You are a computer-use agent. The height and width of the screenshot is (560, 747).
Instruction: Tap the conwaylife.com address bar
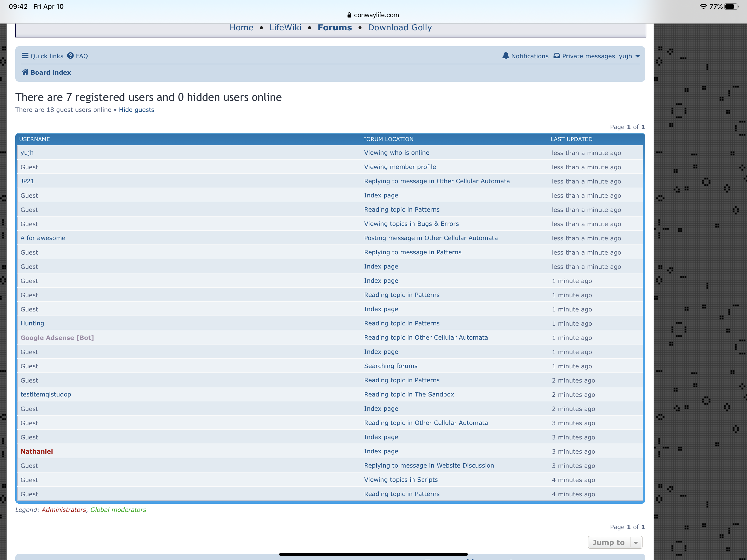click(x=373, y=15)
